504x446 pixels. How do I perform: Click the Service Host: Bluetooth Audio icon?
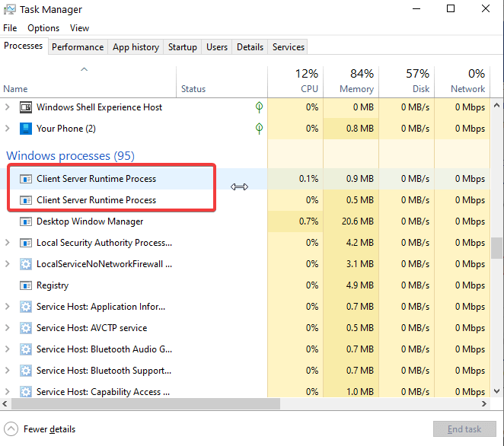click(x=26, y=349)
